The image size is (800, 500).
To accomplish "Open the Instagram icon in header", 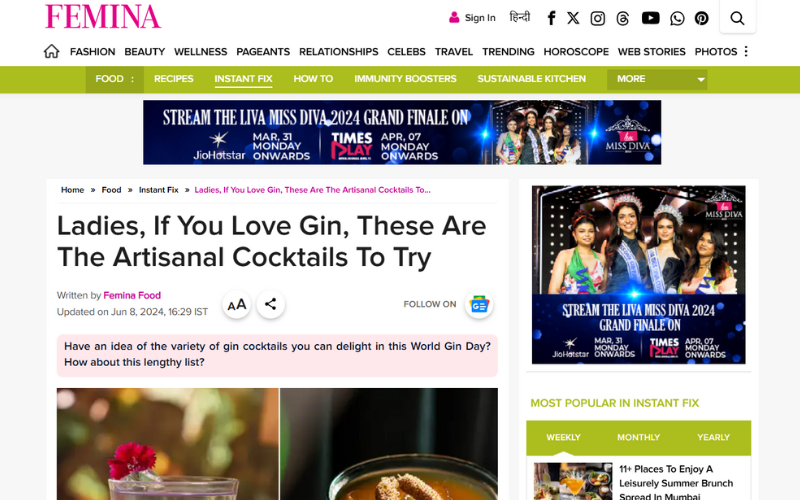I will coord(597,18).
